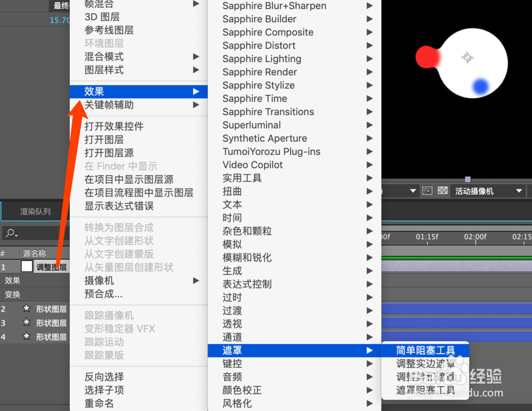This screenshot has width=532, height=411.
Task: Open the 效果 context menu item
Action: point(138,92)
